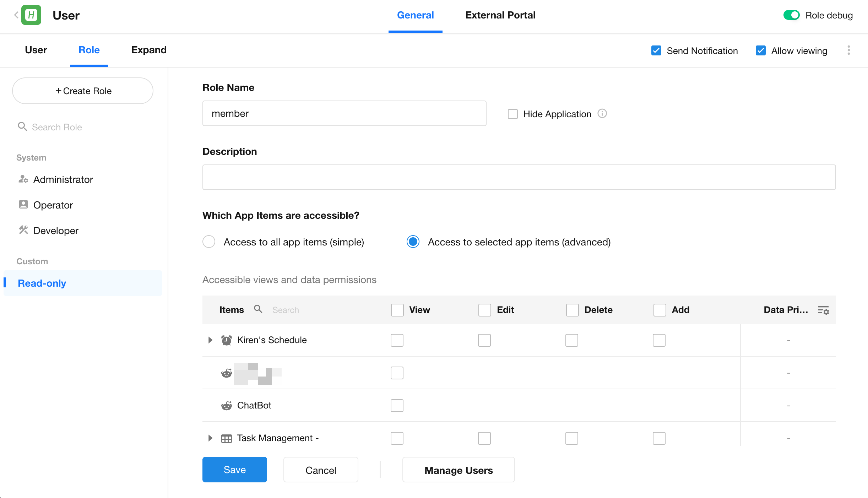Screen dimensions: 868x498
Task: Switch to the External Portal tab
Action: 500,15
